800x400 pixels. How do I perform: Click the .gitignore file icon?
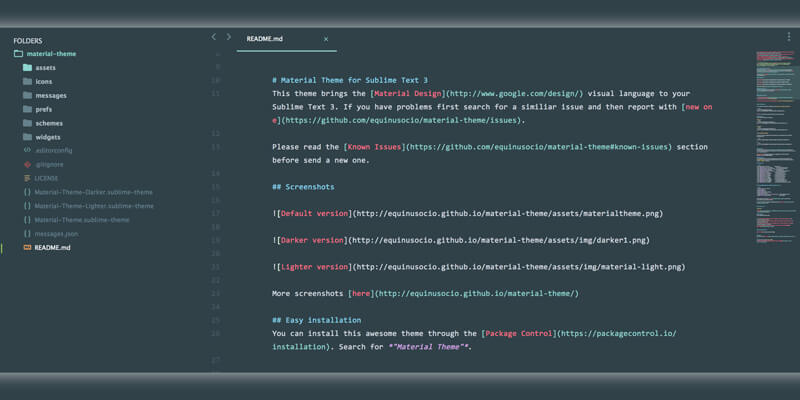click(x=26, y=164)
